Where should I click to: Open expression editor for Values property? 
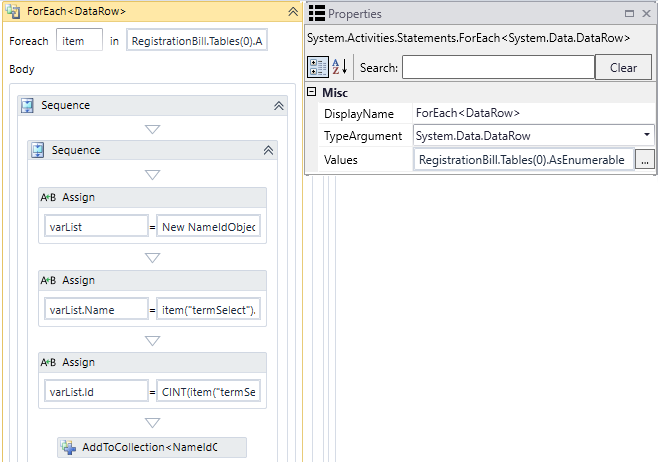tap(645, 159)
